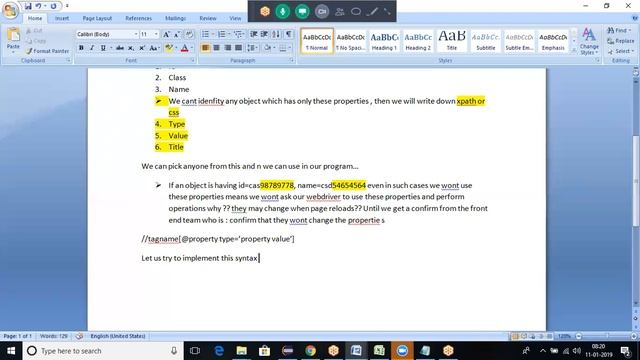Open the Find tool
The height and width of the screenshot is (360, 640).
619,30
